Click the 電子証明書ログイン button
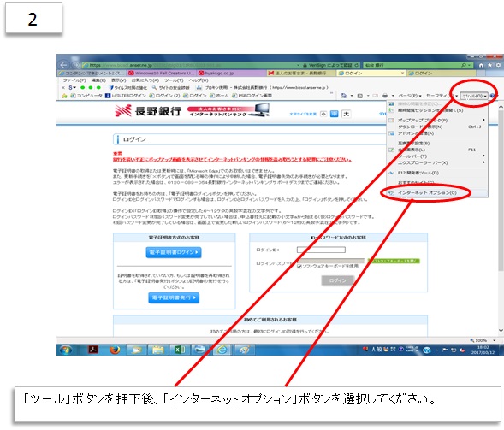 (174, 252)
